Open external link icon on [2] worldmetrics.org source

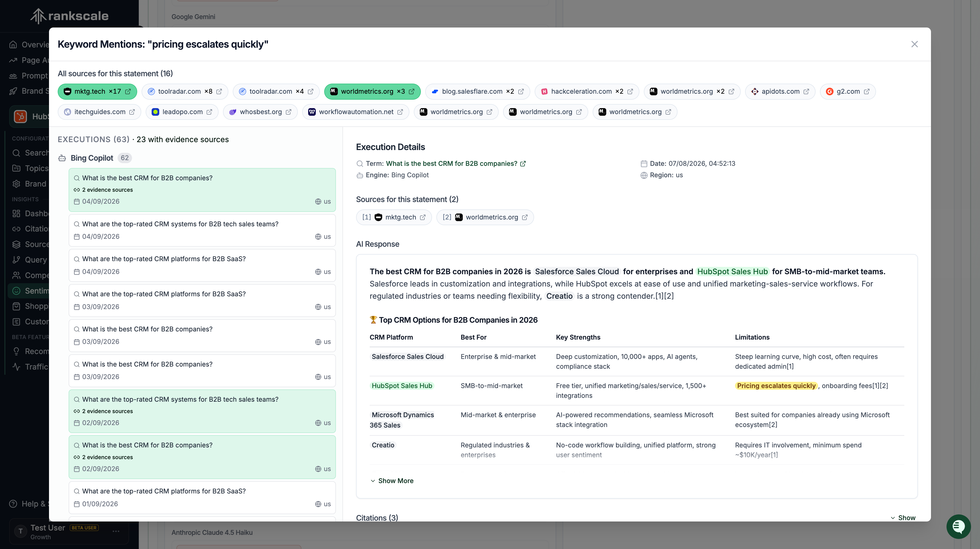525,217
